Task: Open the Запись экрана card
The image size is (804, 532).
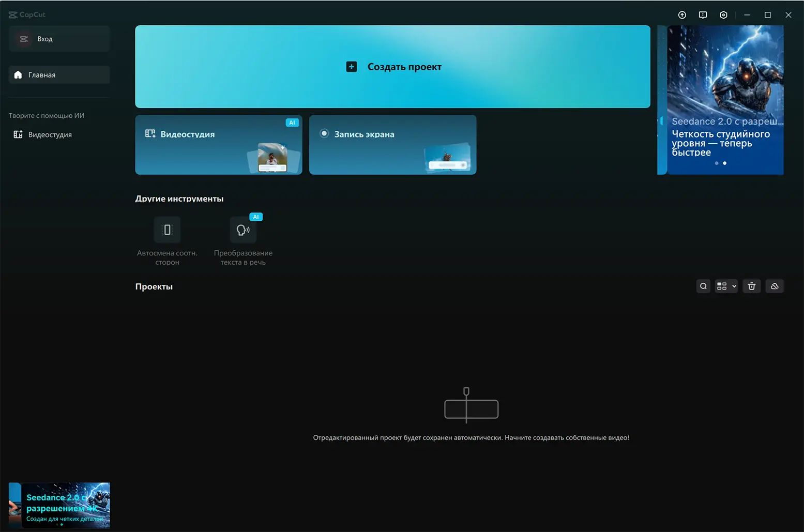Action: coord(393,145)
